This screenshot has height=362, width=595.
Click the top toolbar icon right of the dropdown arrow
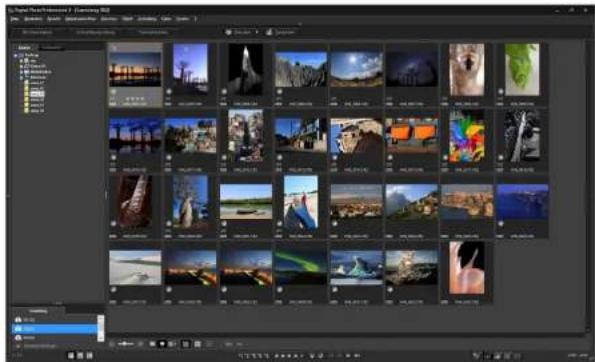[x=269, y=33]
